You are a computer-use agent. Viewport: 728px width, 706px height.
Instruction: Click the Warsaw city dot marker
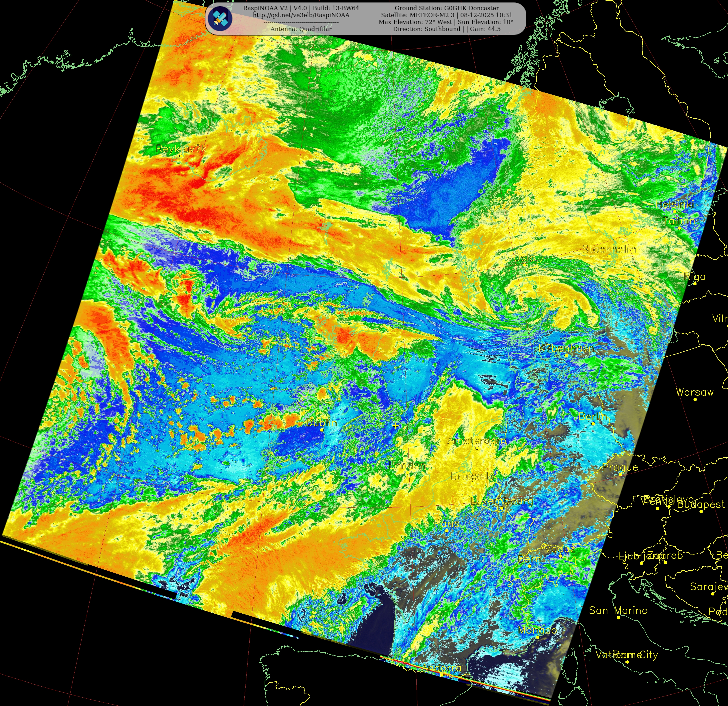pos(695,399)
